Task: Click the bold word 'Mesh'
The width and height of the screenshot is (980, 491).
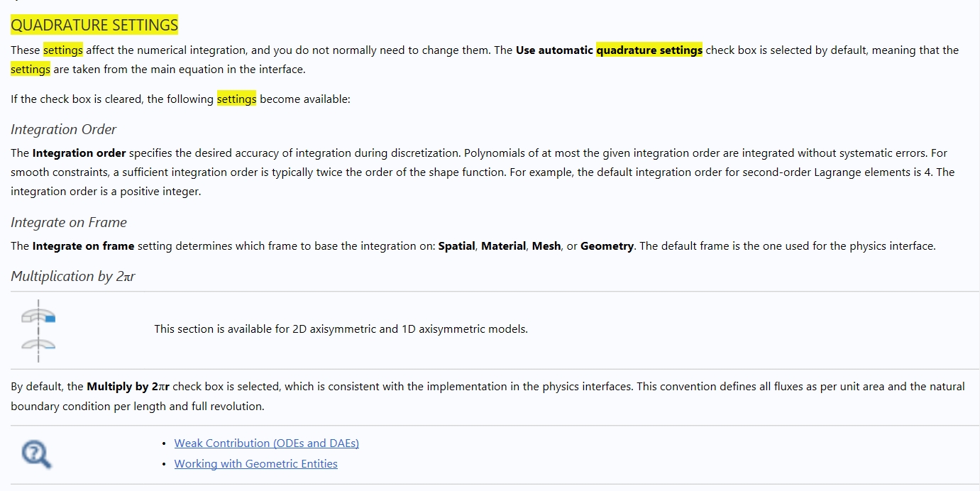Action: coord(546,246)
